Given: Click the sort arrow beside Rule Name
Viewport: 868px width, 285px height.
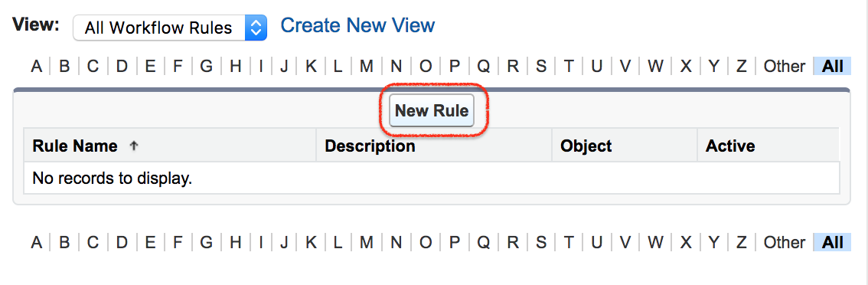Looking at the screenshot, I should coord(133,146).
